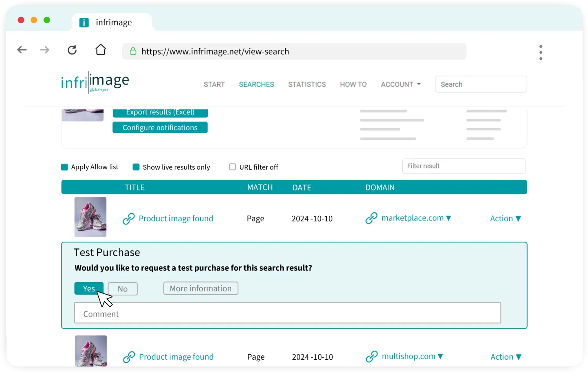Reload the page using the refresh icon
Viewport: 588px width, 373px height.
[72, 50]
